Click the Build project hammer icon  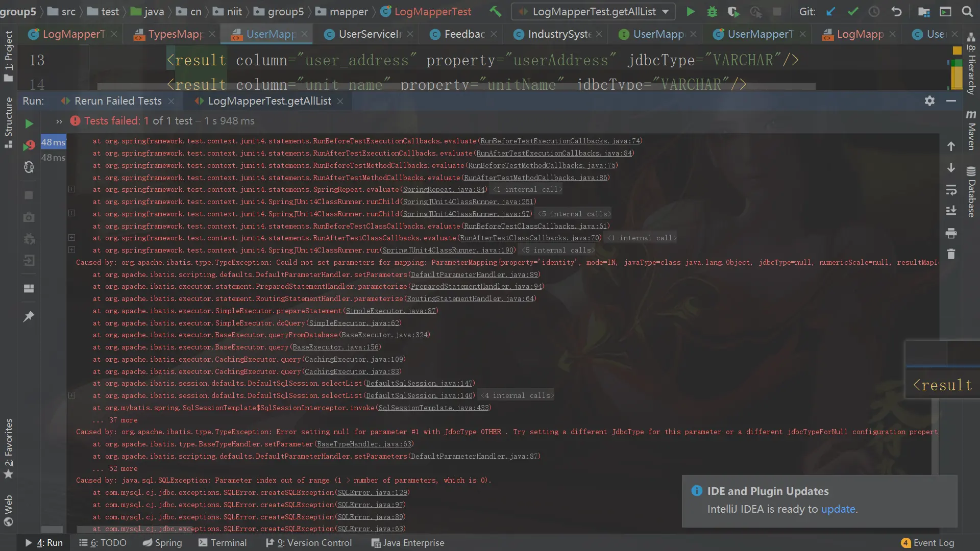click(495, 12)
